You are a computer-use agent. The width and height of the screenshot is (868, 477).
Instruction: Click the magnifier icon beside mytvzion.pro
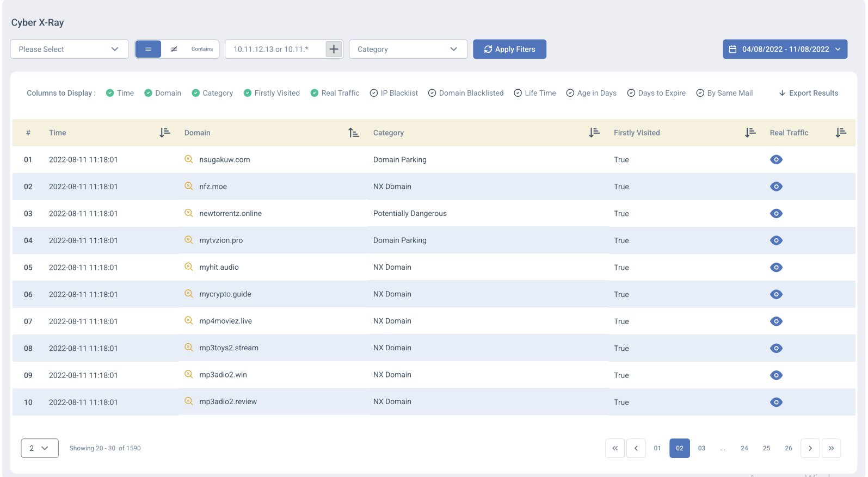(x=189, y=240)
